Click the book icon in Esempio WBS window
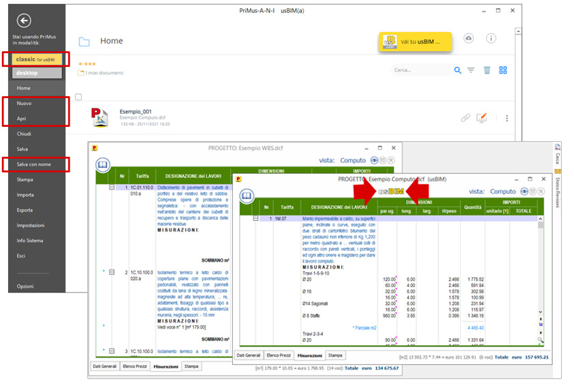Screen dimensions: 574x392 click(103, 165)
